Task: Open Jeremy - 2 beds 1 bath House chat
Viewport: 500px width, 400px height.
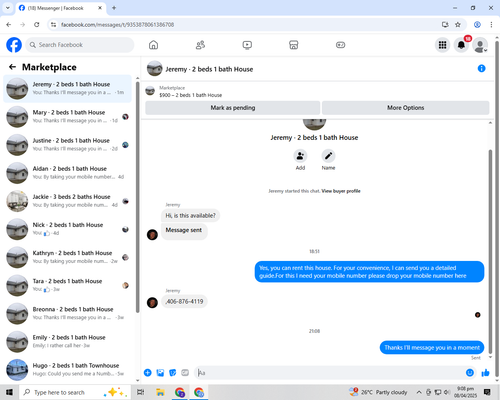Action: 67,88
